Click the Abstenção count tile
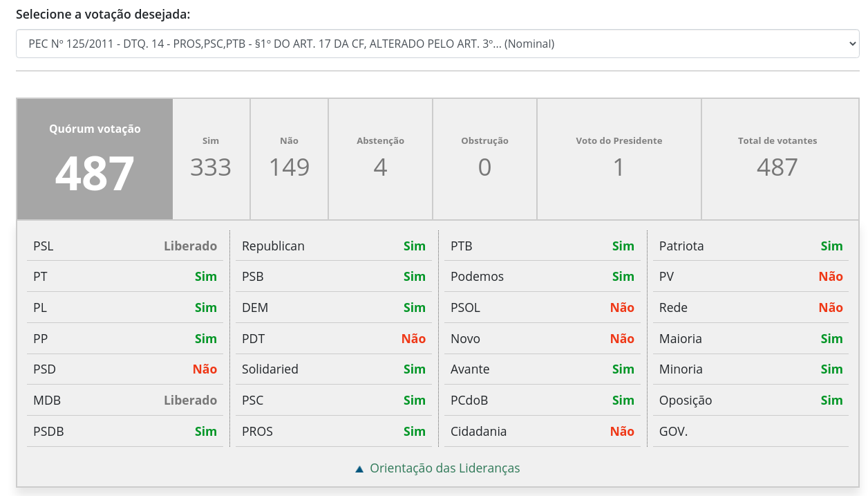The image size is (868, 496). coord(380,159)
